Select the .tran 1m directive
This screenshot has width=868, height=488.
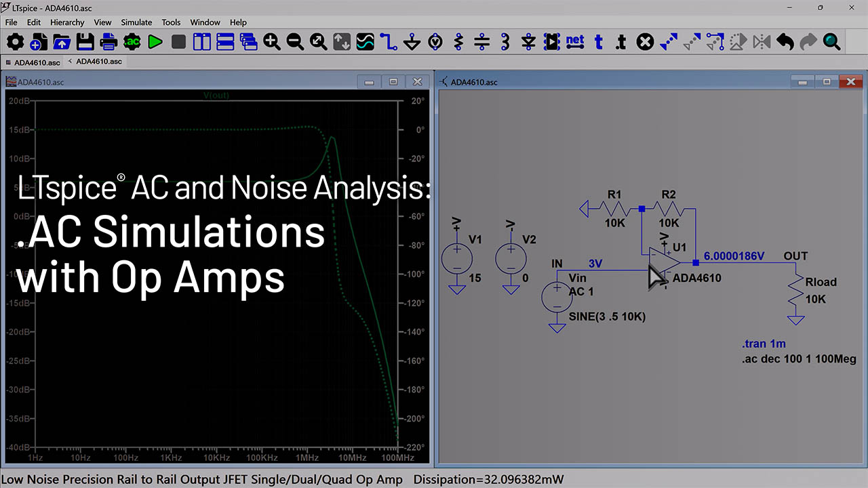pos(764,344)
